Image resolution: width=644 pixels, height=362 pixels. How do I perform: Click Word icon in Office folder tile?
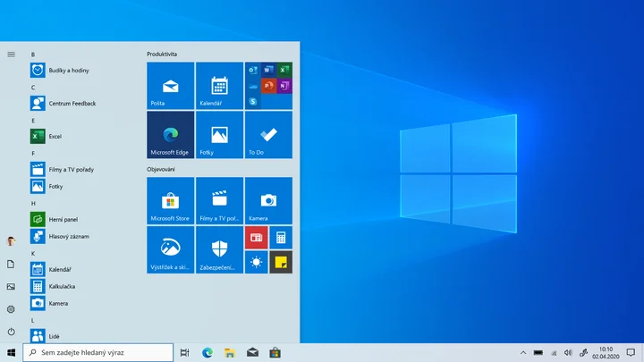coord(268,71)
